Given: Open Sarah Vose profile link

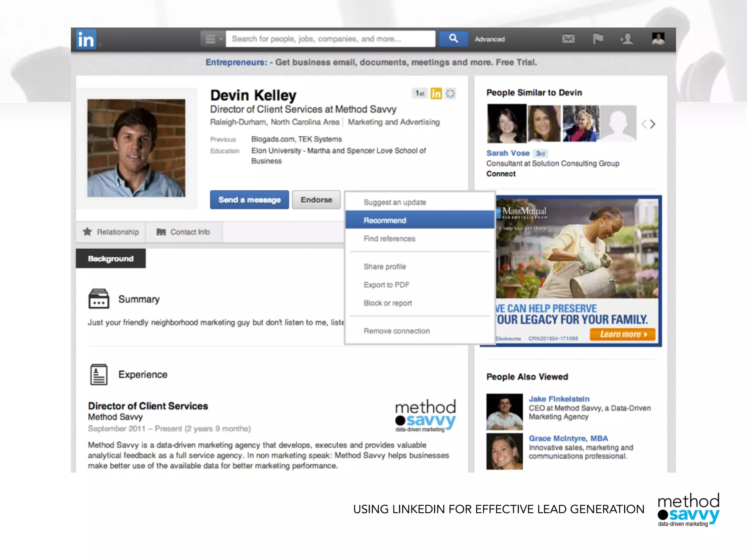Looking at the screenshot, I should (508, 153).
